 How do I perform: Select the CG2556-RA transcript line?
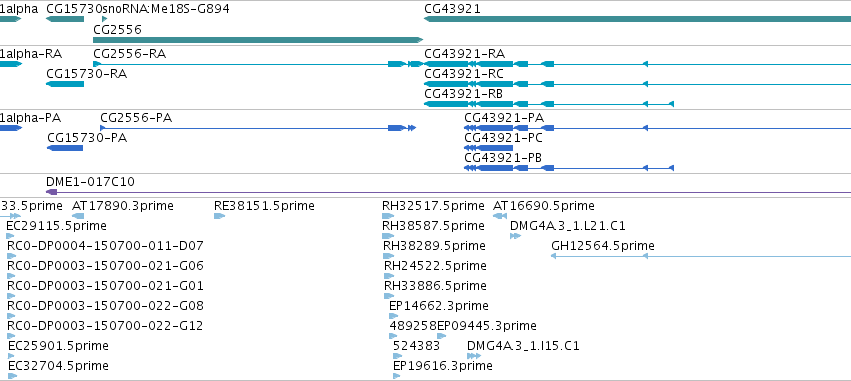(x=258, y=64)
